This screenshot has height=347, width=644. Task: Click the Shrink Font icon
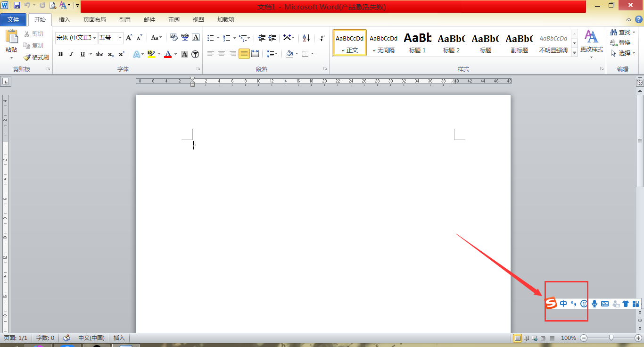coord(139,38)
